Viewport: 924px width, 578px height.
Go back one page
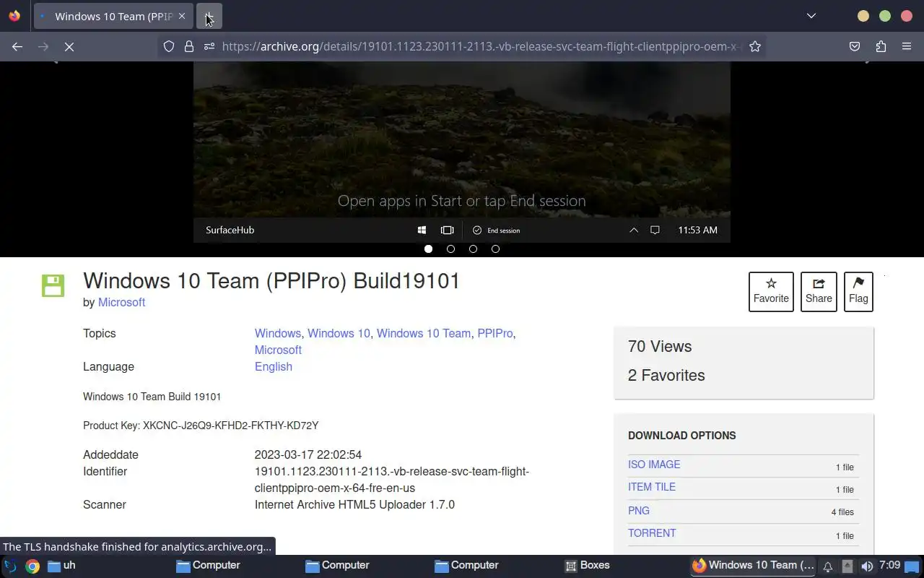click(x=17, y=46)
